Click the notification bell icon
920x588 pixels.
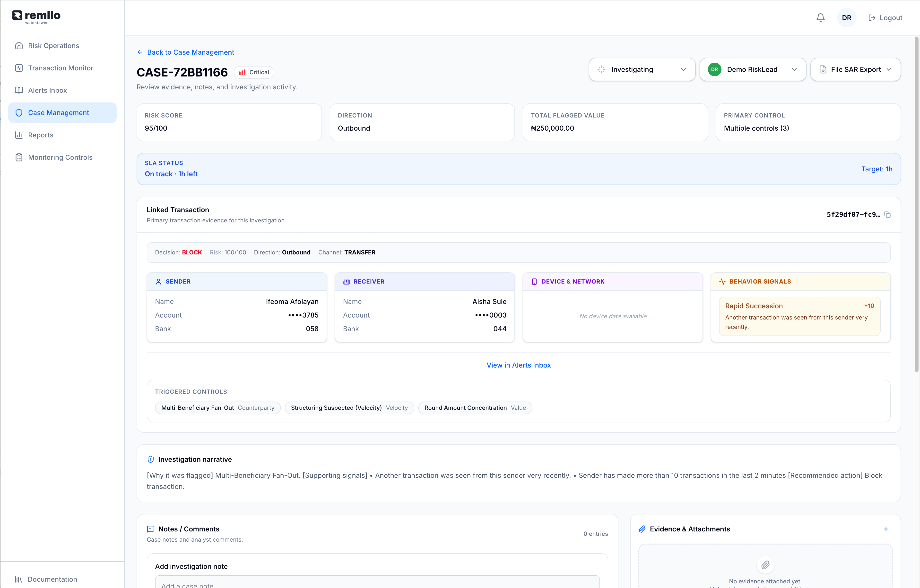820,17
